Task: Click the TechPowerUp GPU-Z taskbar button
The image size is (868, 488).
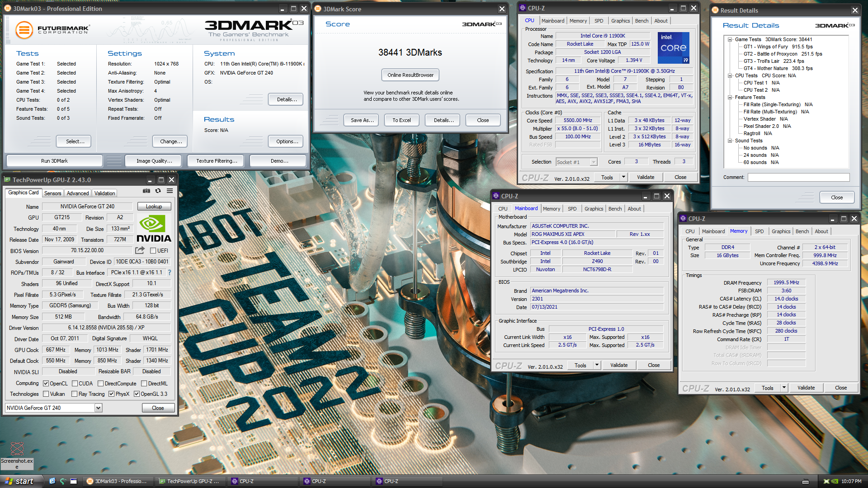Action: 190,481
